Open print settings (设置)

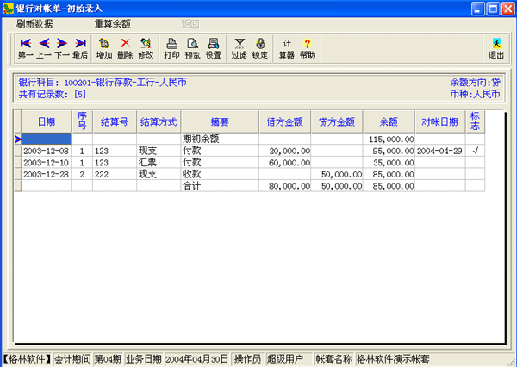(213, 48)
